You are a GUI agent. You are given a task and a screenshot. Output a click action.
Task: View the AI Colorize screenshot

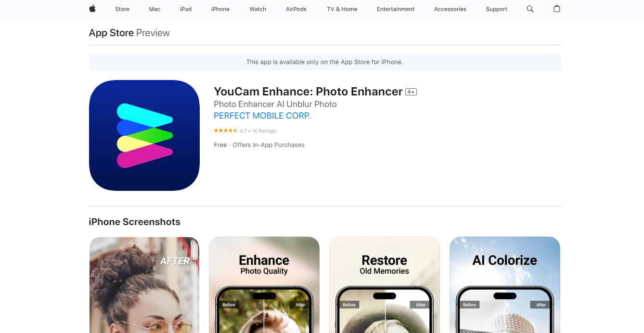pyautogui.click(x=505, y=285)
